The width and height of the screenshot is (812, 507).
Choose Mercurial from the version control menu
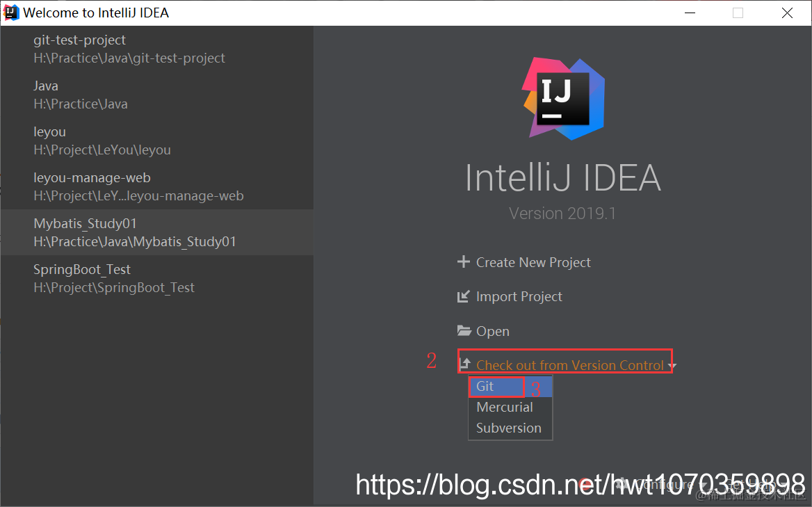point(510,407)
